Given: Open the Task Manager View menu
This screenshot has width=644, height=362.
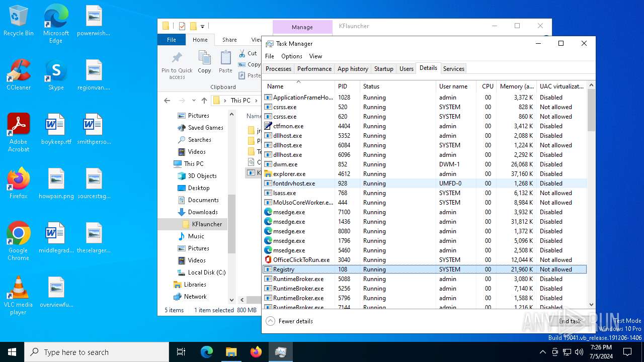Looking at the screenshot, I should click(x=315, y=56).
